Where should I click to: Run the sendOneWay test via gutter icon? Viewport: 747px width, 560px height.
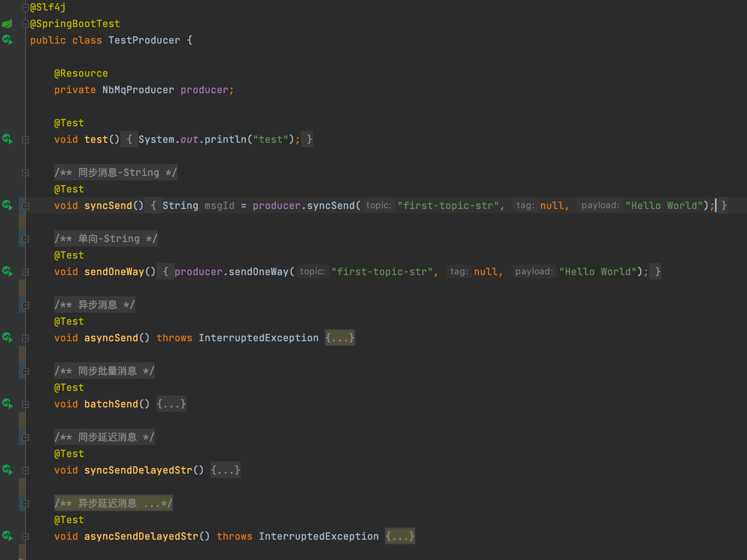click(8, 272)
